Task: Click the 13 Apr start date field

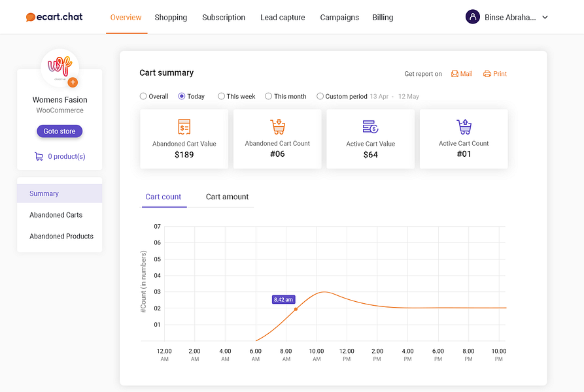Action: click(x=379, y=97)
